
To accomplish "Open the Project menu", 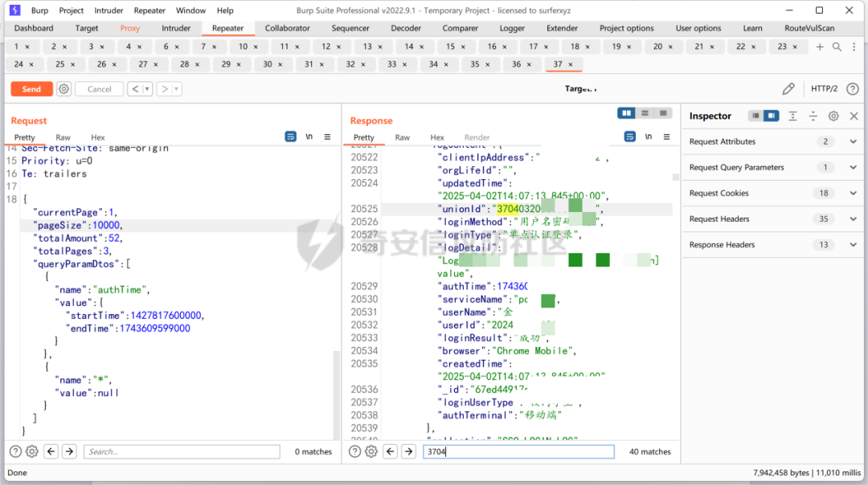I will [72, 10].
